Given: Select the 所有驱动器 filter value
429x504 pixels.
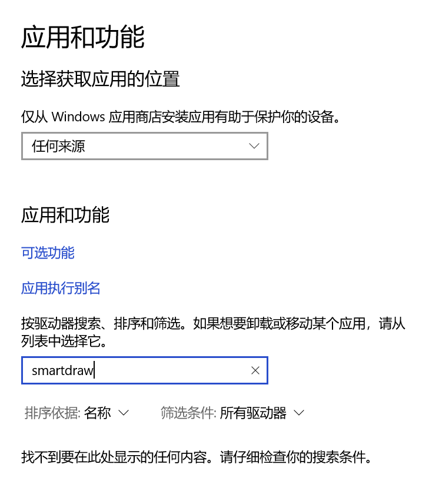Looking at the screenshot, I should tap(253, 413).
